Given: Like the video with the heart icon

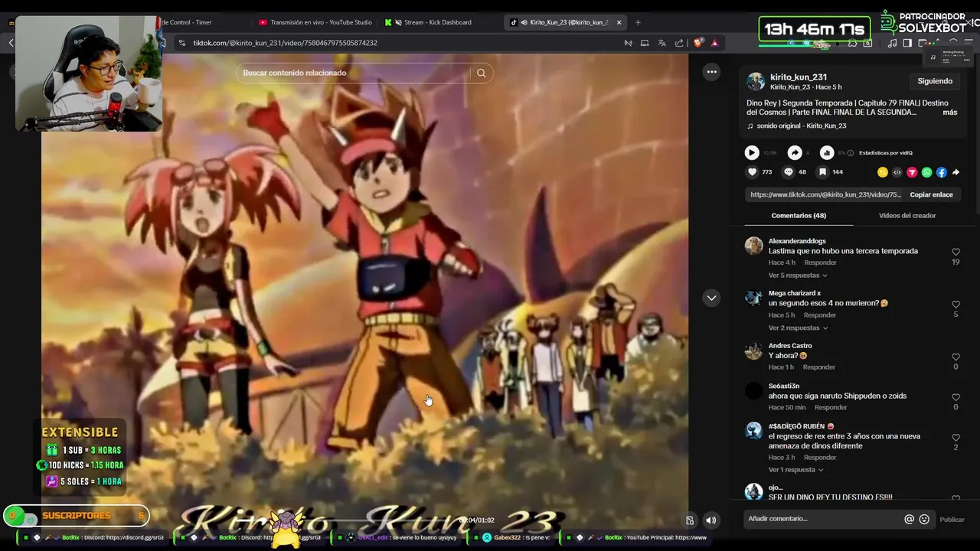Looking at the screenshot, I should coord(752,172).
